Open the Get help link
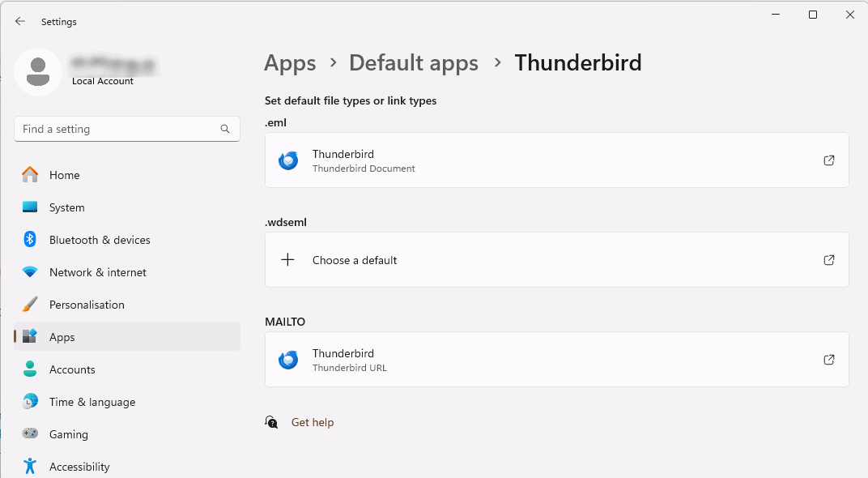868x478 pixels. [313, 422]
